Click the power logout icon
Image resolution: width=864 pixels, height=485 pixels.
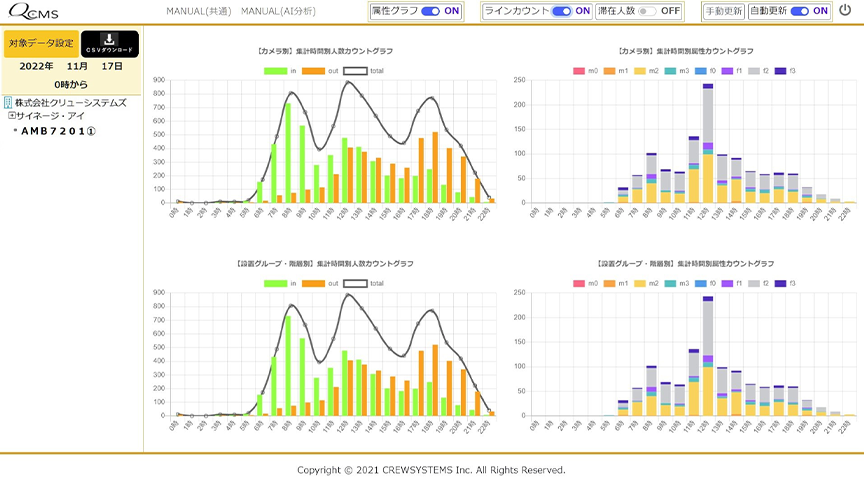tap(845, 11)
